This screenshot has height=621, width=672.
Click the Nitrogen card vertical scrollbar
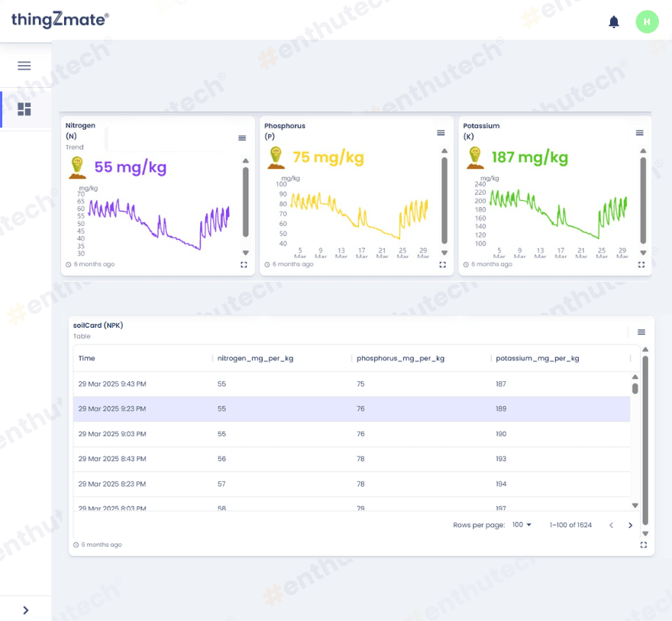point(245,202)
